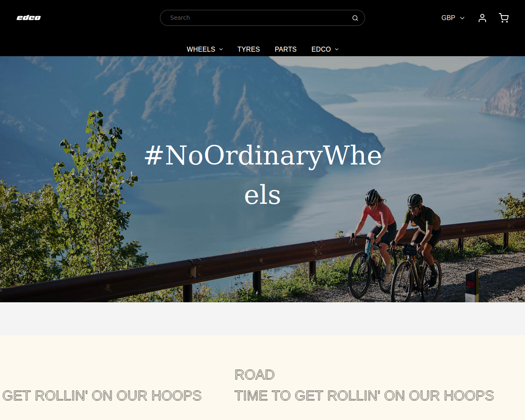Screen dimensions: 525x420
Task: Open the PARTS menu item
Action: (x=285, y=49)
